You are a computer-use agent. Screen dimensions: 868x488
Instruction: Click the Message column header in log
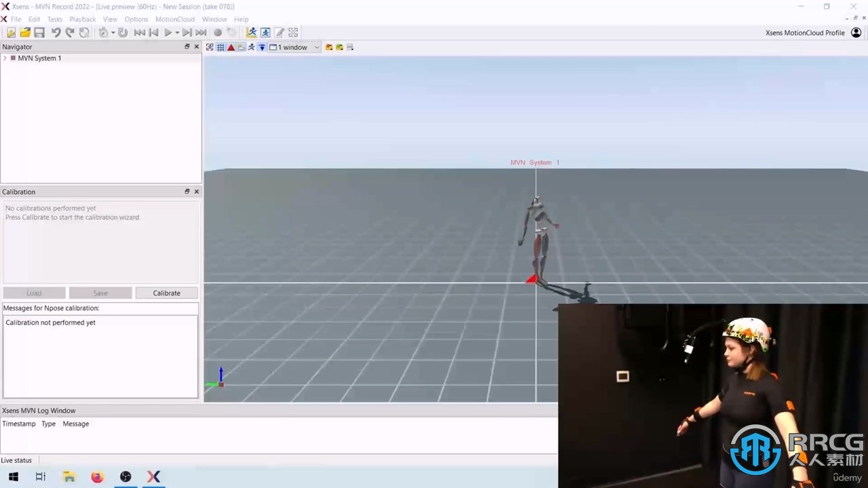pyautogui.click(x=76, y=424)
